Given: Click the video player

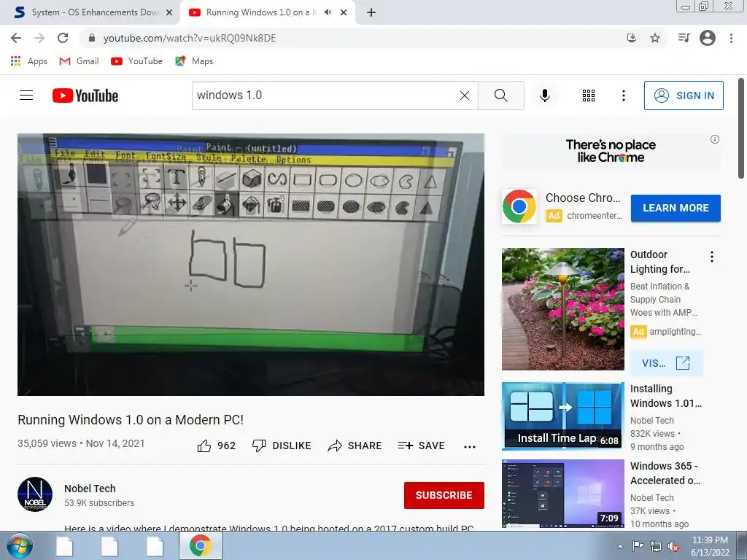Looking at the screenshot, I should (x=251, y=264).
